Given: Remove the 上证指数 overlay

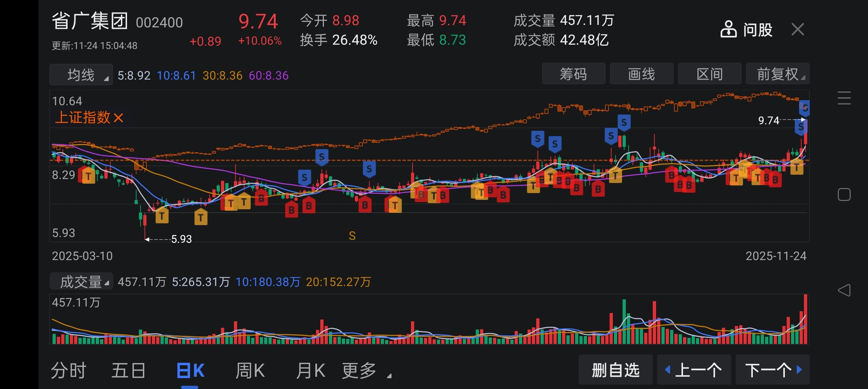Looking at the screenshot, I should (118, 118).
